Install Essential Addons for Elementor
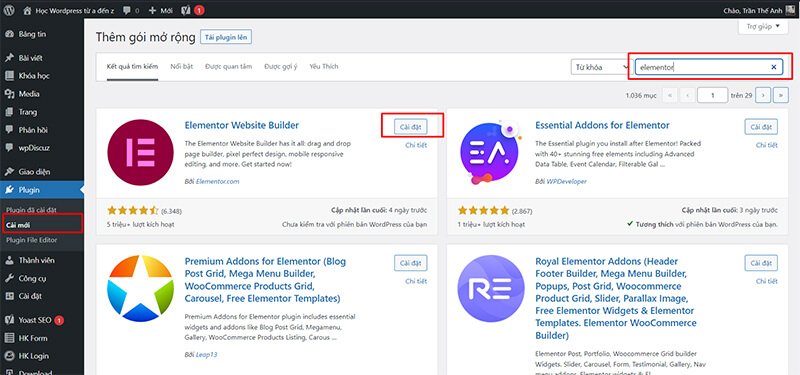Viewport: 800px width, 375px height. tap(761, 127)
